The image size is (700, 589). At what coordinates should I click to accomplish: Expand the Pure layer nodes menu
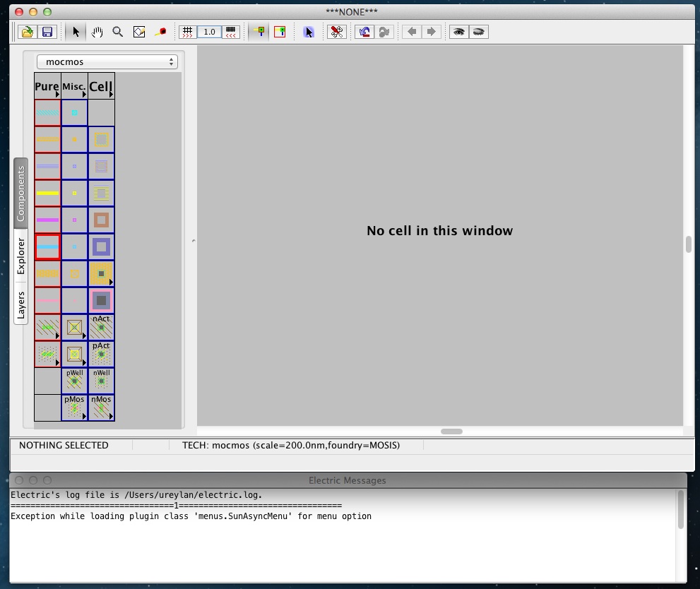pyautogui.click(x=47, y=87)
